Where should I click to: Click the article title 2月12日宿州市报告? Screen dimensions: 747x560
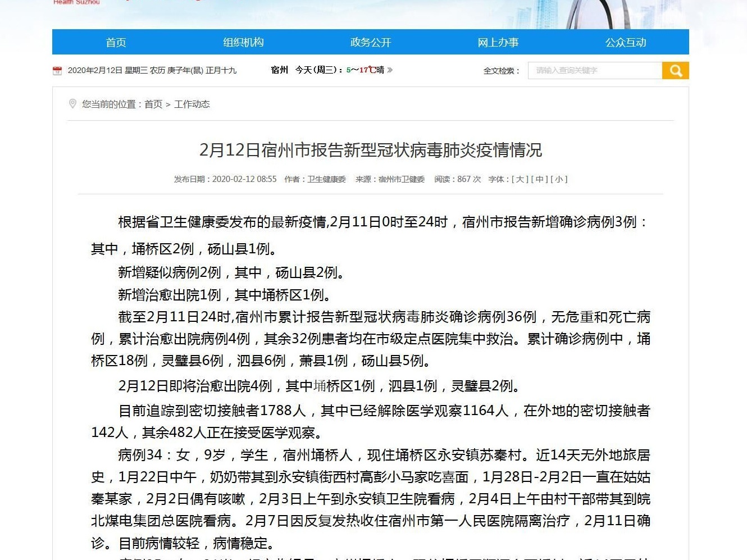(371, 150)
